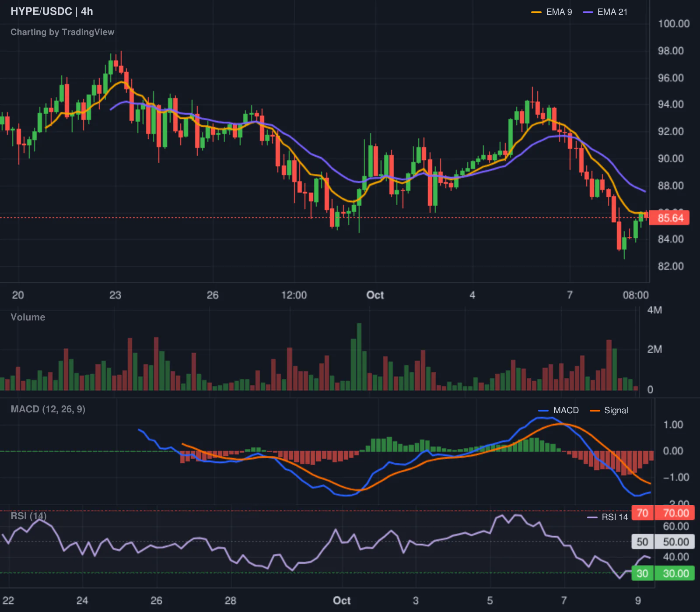
Task: Click the EMA 9 legend entry
Action: point(551,12)
